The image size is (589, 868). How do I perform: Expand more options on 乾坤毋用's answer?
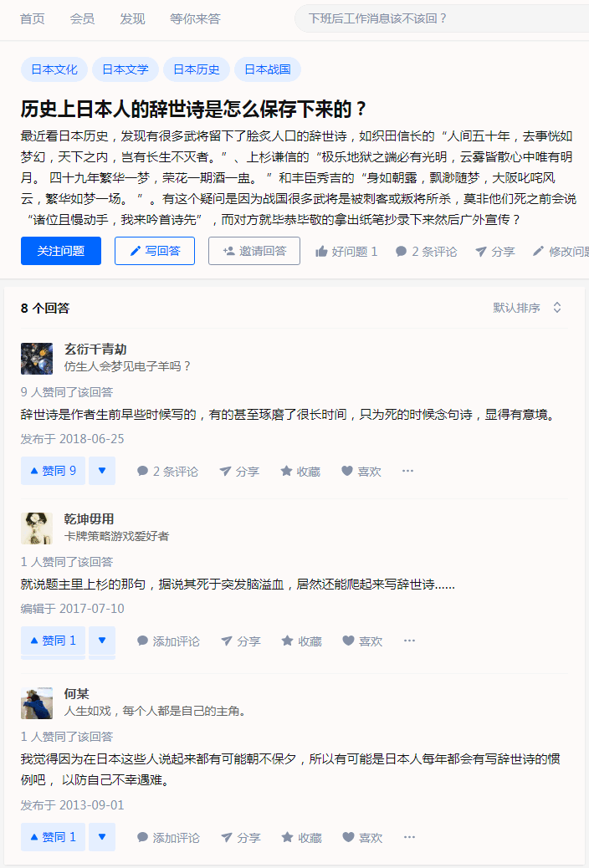point(409,641)
